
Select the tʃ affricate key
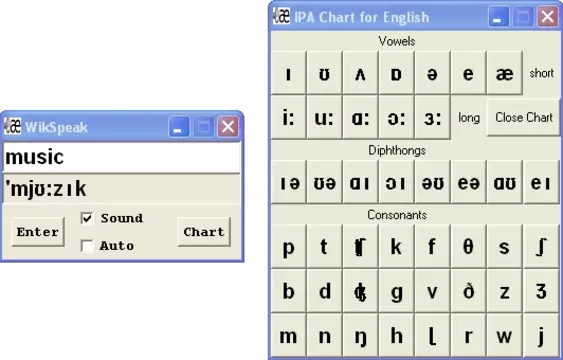(x=360, y=247)
